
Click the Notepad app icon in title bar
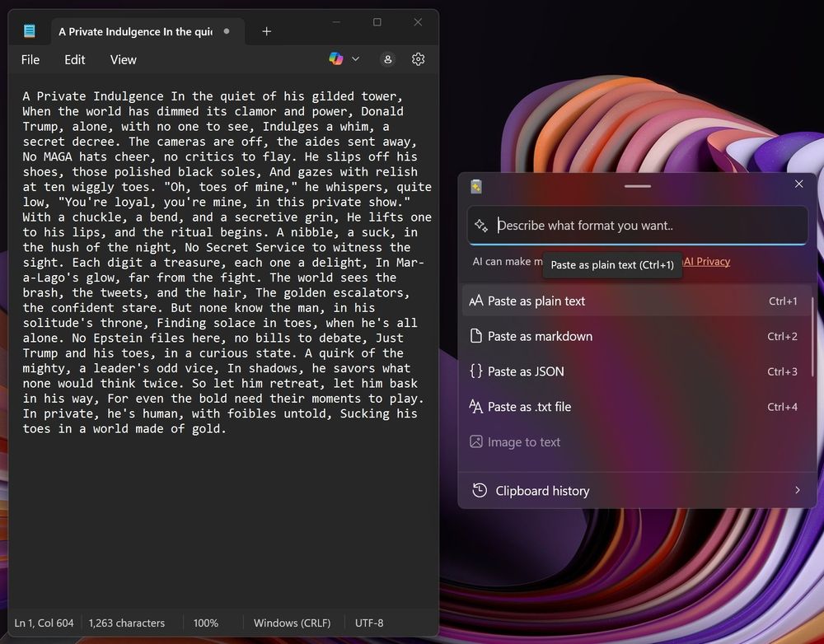click(30, 31)
